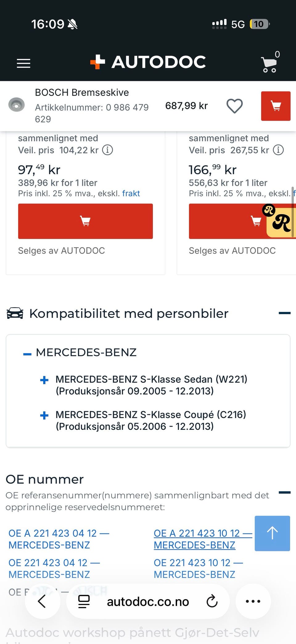This screenshot has width=296, height=644.
Task: Tap the AUTODOC logo
Action: 148,62
